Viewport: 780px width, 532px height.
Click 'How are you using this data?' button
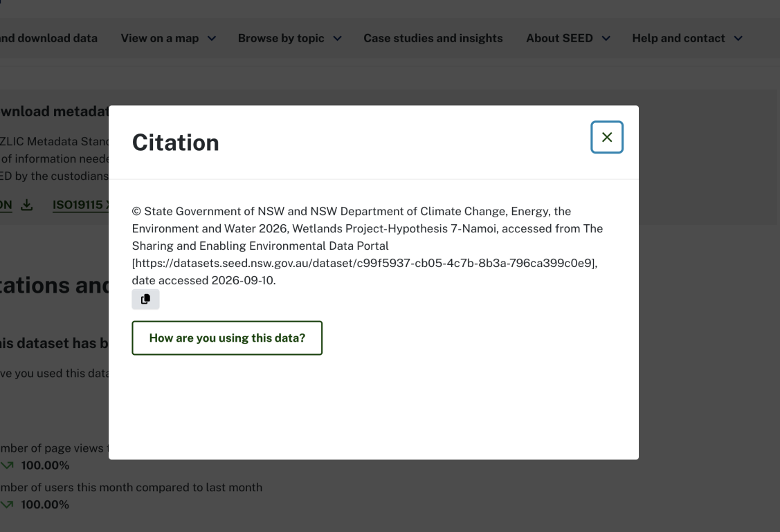pos(227,338)
